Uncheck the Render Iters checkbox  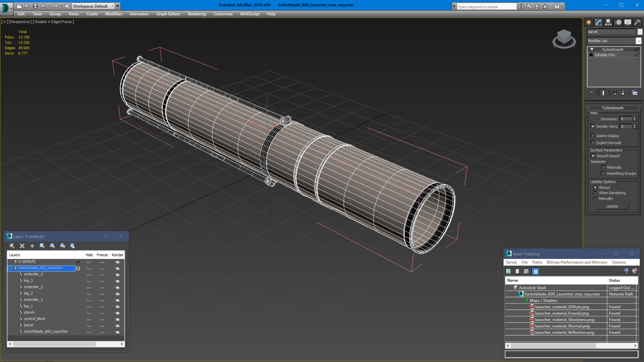point(593,126)
